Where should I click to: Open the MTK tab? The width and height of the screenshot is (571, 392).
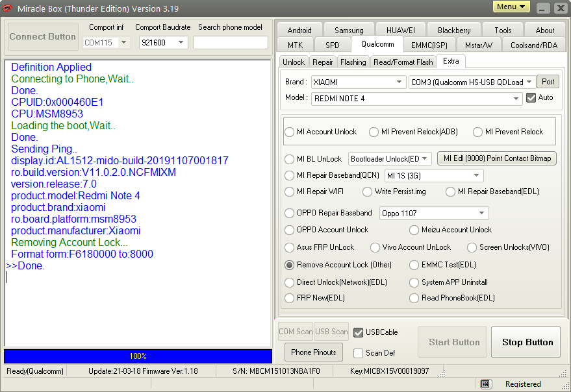tap(295, 45)
